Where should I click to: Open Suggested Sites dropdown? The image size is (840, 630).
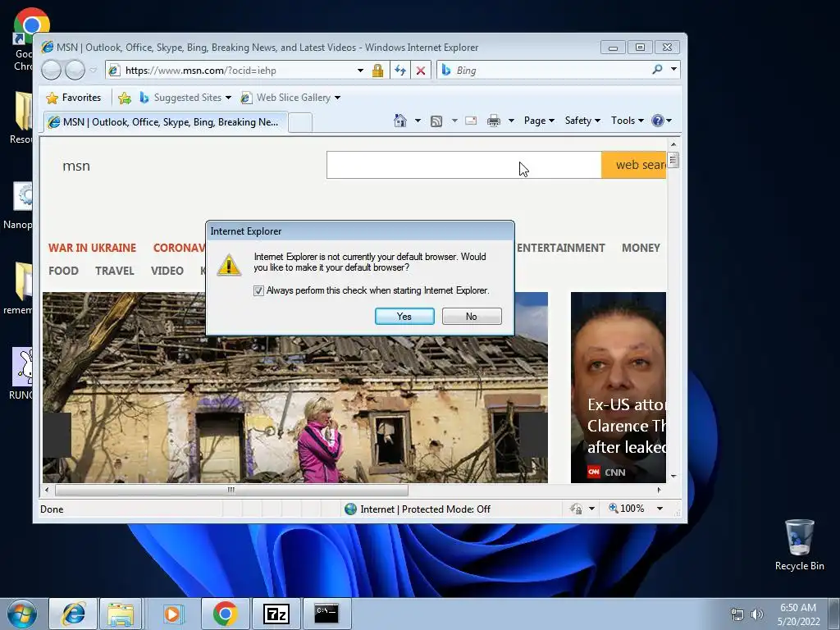[x=185, y=98]
